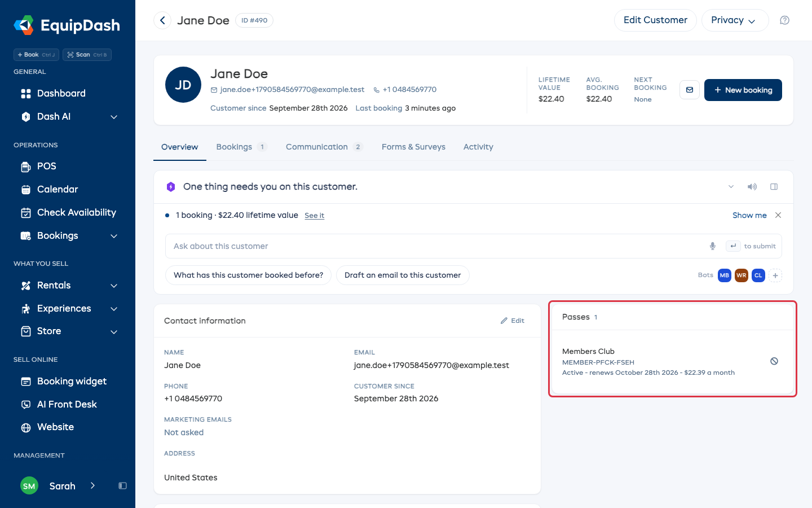
Task: Open the Privacy dropdown
Action: pos(735,20)
